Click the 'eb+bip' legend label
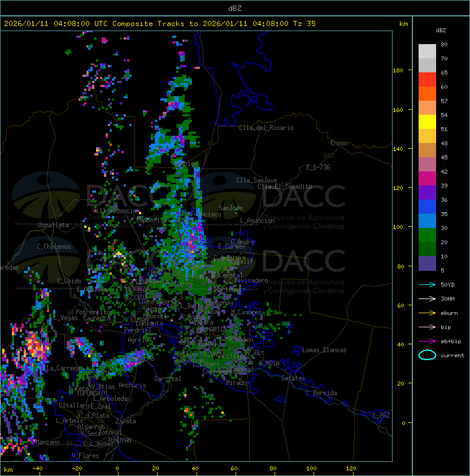The height and width of the screenshot is (476, 470). coord(451,341)
